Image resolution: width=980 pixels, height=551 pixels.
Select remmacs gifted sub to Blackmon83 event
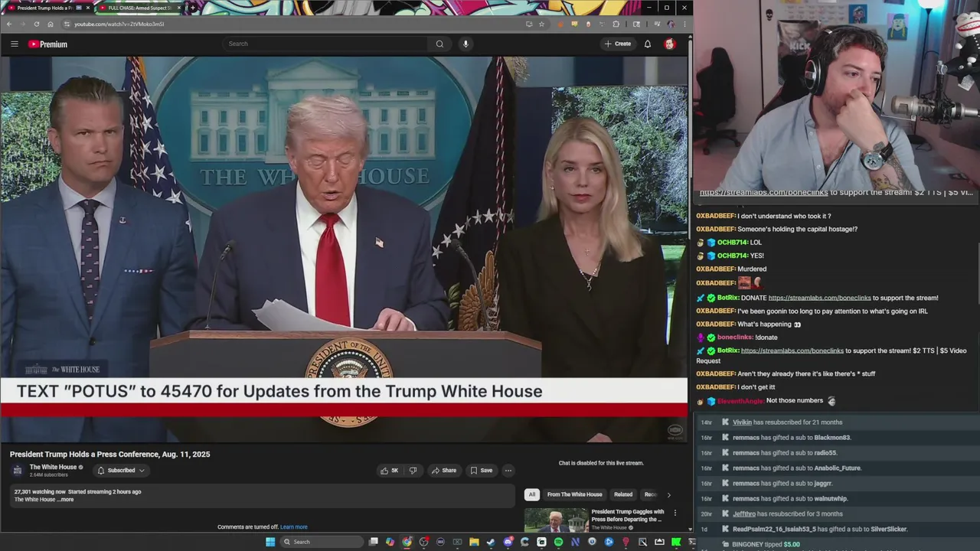tap(837, 438)
